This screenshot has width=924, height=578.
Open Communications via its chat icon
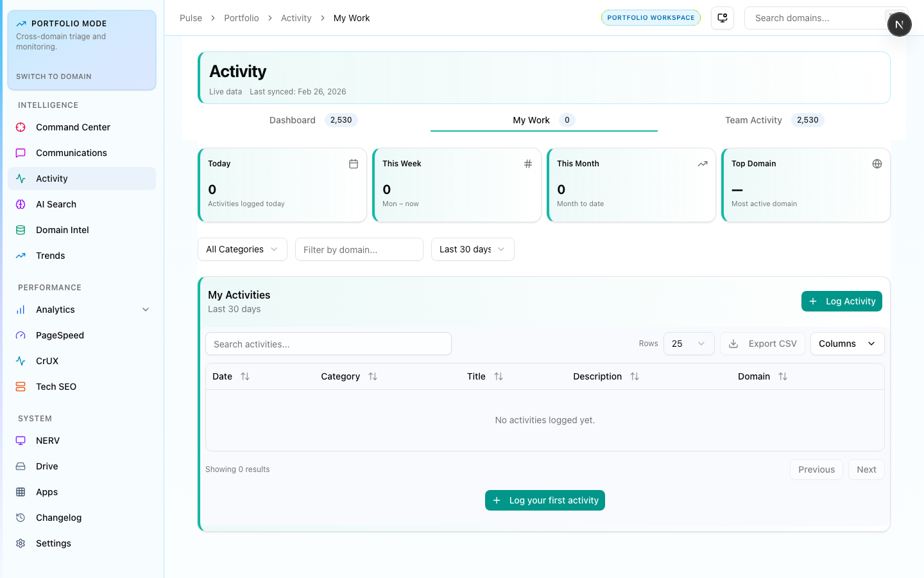click(21, 153)
